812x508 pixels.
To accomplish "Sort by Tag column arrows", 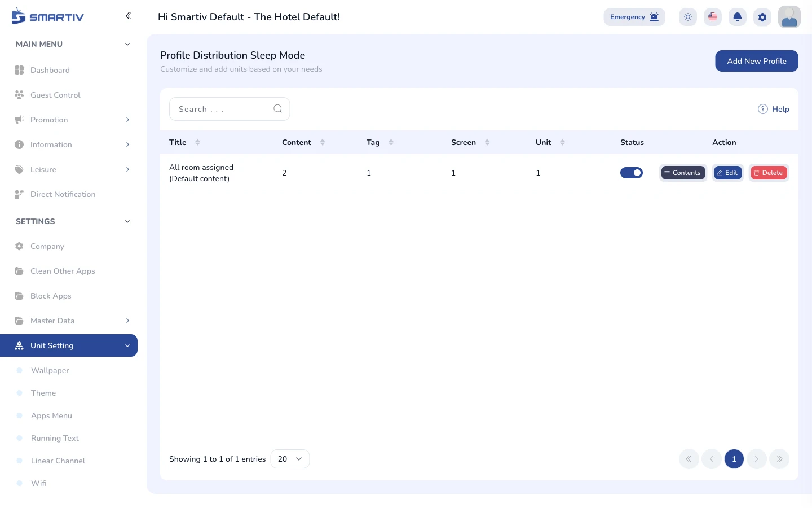I will [x=391, y=142].
